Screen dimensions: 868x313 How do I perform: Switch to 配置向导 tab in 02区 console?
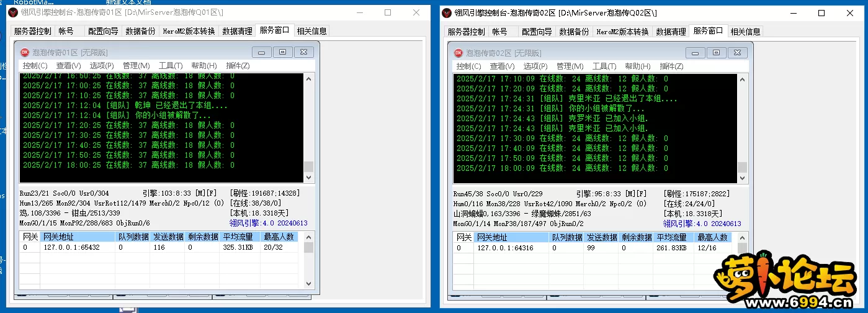pos(537,32)
